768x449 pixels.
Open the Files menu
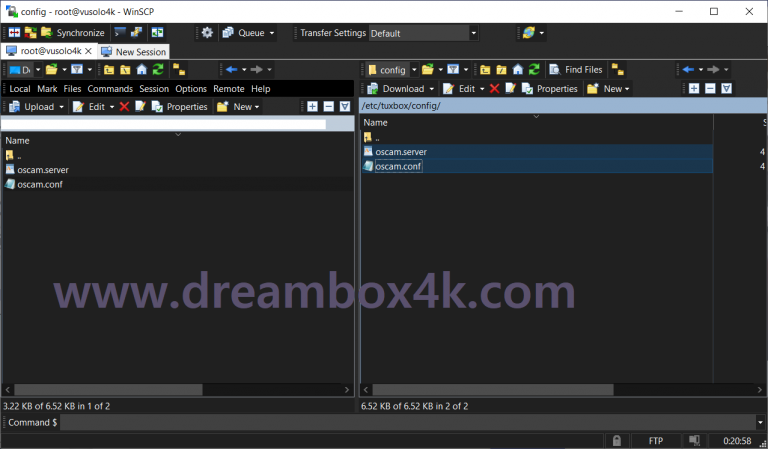click(72, 89)
